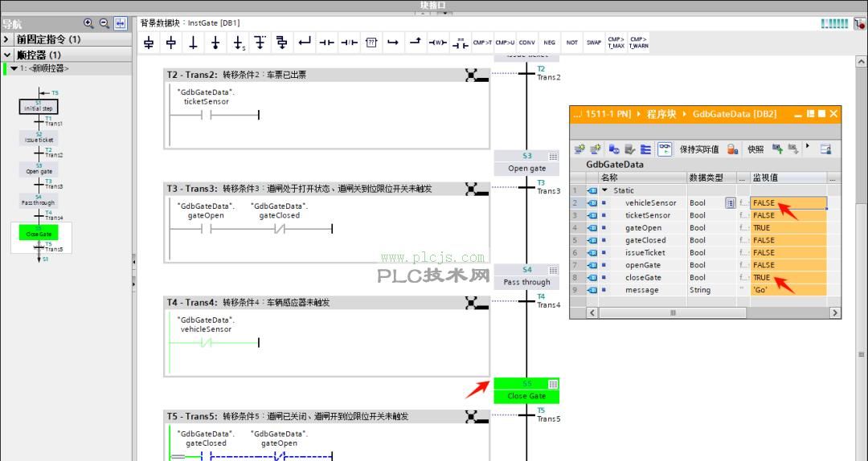Select the message variable row name

click(641, 290)
